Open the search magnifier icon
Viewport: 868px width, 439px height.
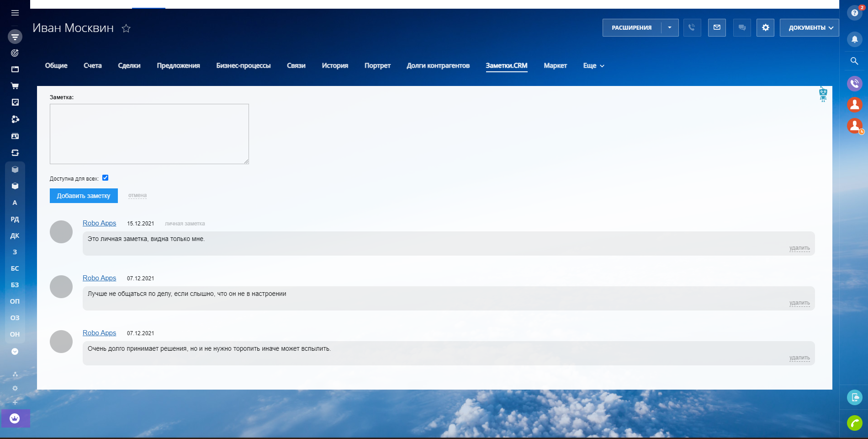[854, 61]
